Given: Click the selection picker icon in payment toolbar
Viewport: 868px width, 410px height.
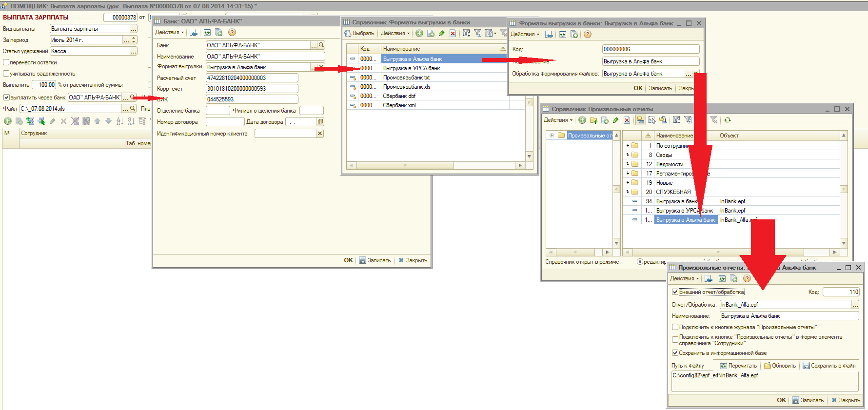Looking at the screenshot, I should click(41, 121).
